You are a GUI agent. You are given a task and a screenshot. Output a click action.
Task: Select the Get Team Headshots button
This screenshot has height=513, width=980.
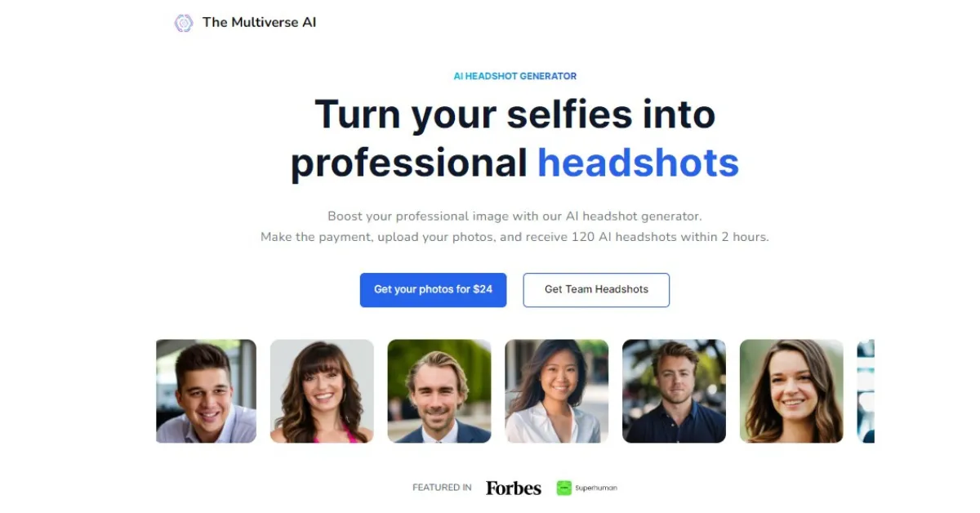[596, 290]
